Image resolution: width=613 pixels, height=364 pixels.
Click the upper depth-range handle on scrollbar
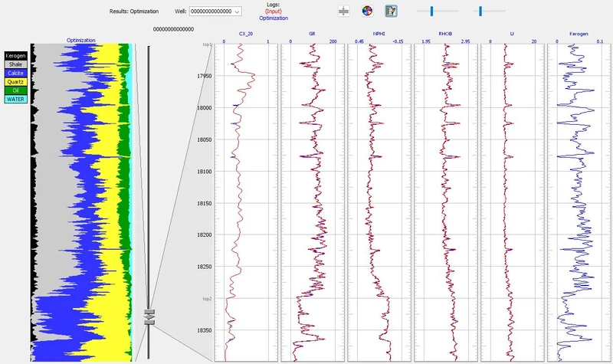[149, 313]
